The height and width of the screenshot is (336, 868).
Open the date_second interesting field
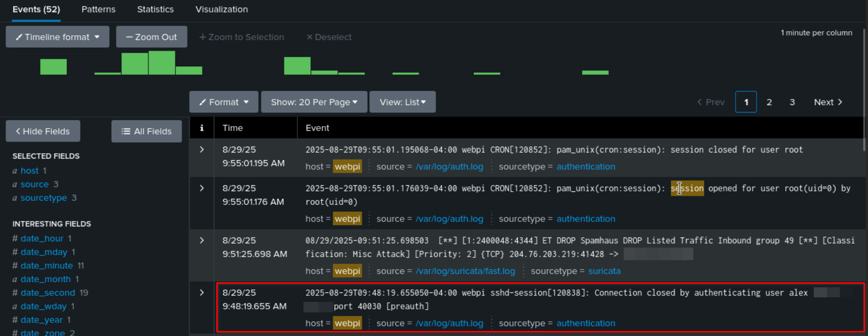pos(48,293)
